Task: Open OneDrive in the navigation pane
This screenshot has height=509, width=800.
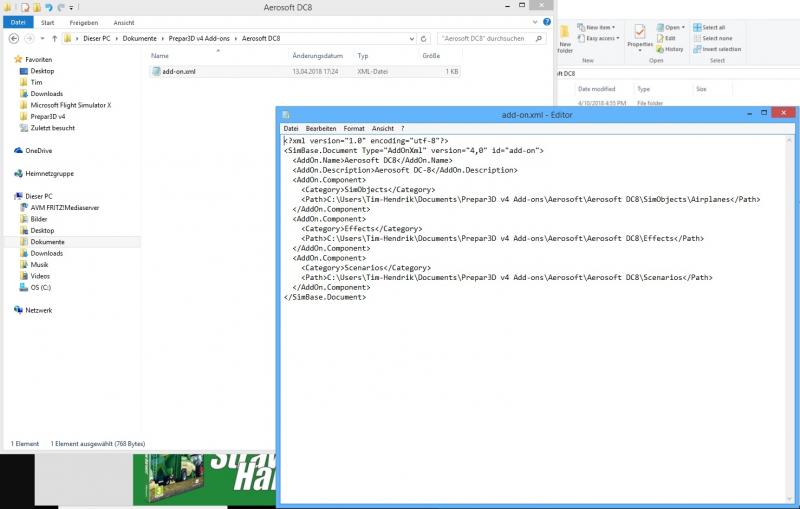Action: pos(38,150)
